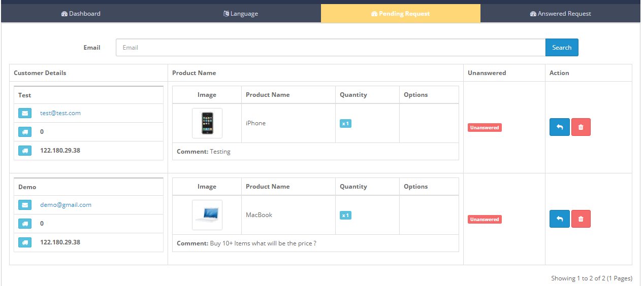Viewport: 644px width, 286px height.
Task: Click the Unanswered badge in Demo's row
Action: (x=485, y=220)
